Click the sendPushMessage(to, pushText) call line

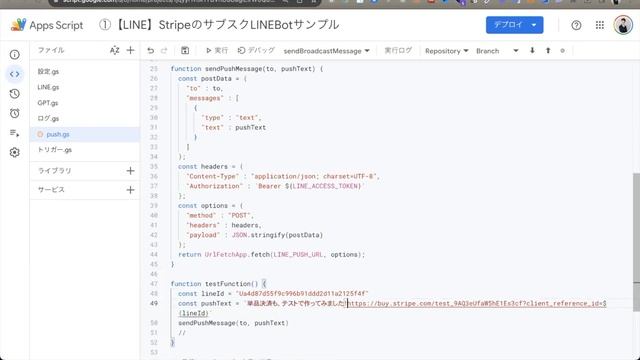click(x=233, y=323)
